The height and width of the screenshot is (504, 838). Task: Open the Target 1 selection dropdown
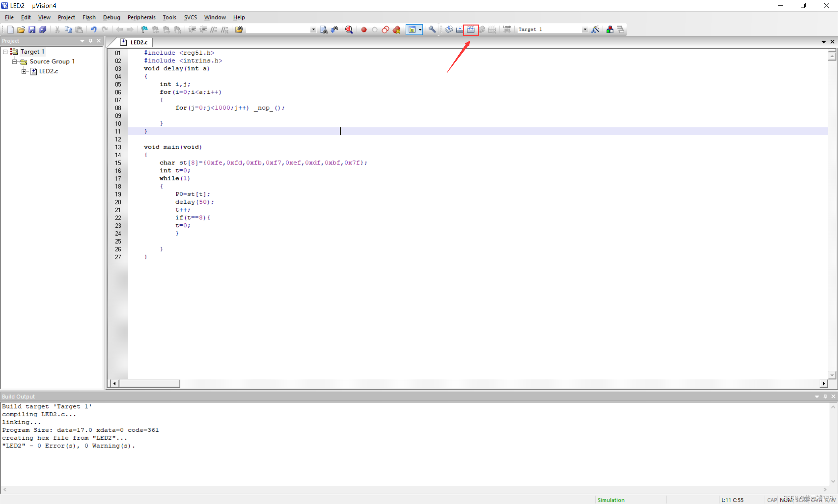point(585,29)
